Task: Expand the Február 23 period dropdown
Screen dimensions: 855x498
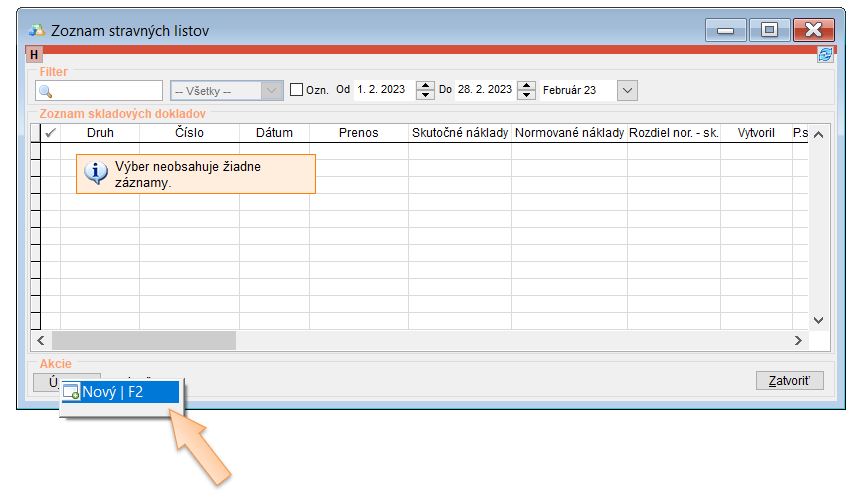Action: [627, 90]
